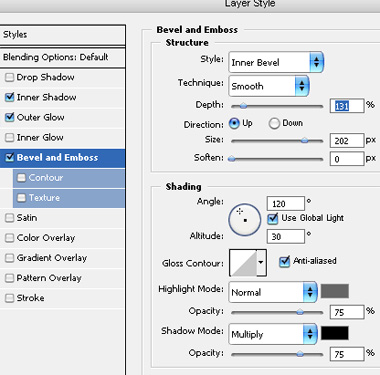Enable the Stroke checkbox
Image resolution: width=380 pixels, height=375 pixels.
coord(10,298)
